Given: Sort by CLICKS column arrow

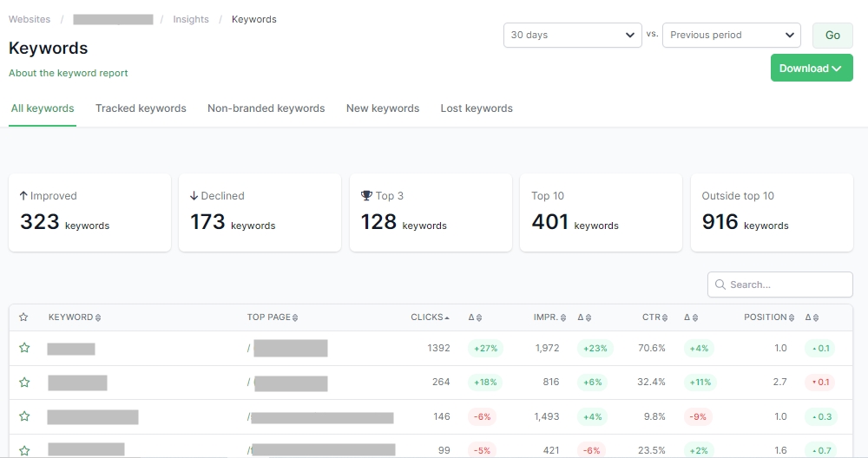Looking at the screenshot, I should click(447, 317).
